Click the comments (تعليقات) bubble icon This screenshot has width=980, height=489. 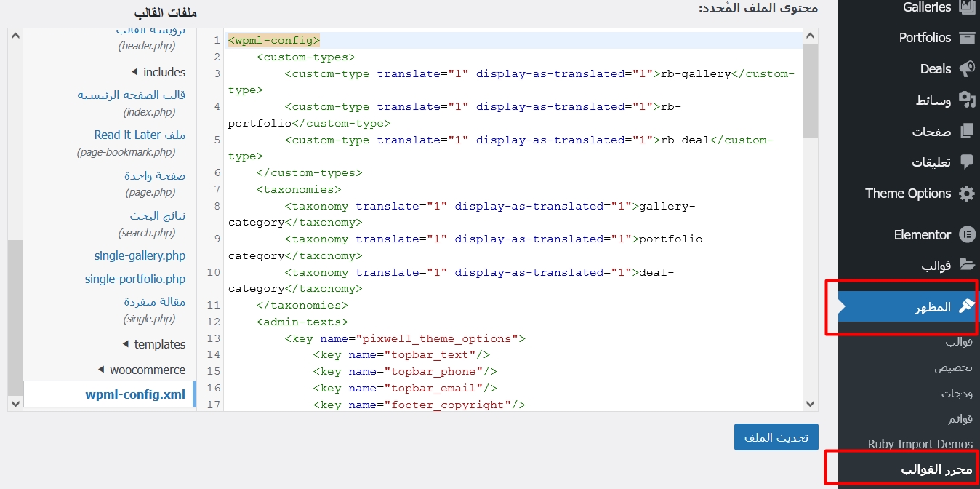966,162
